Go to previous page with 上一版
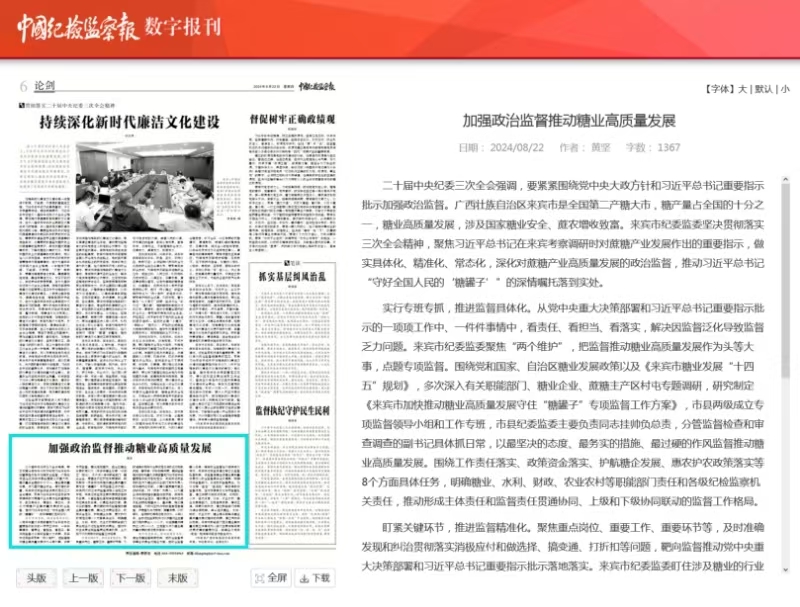The image size is (800, 607). 83,578
